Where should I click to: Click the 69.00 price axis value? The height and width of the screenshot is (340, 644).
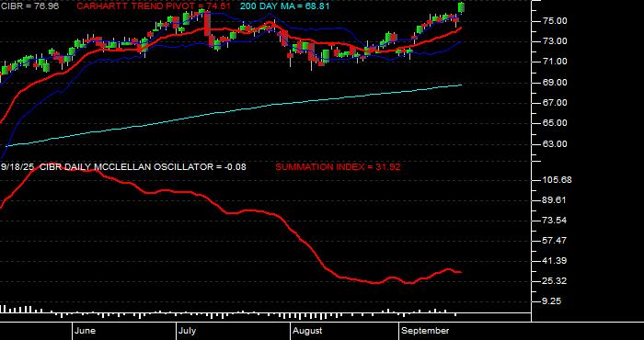[x=556, y=82]
